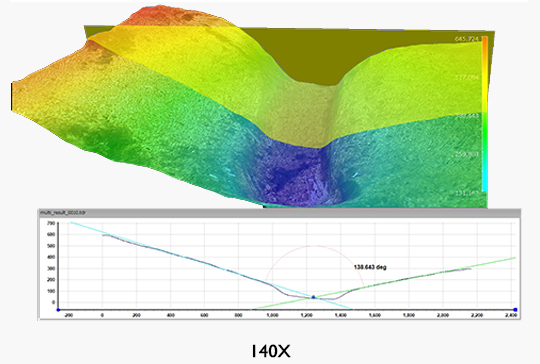Click the 517.084 height scale label

click(467, 77)
